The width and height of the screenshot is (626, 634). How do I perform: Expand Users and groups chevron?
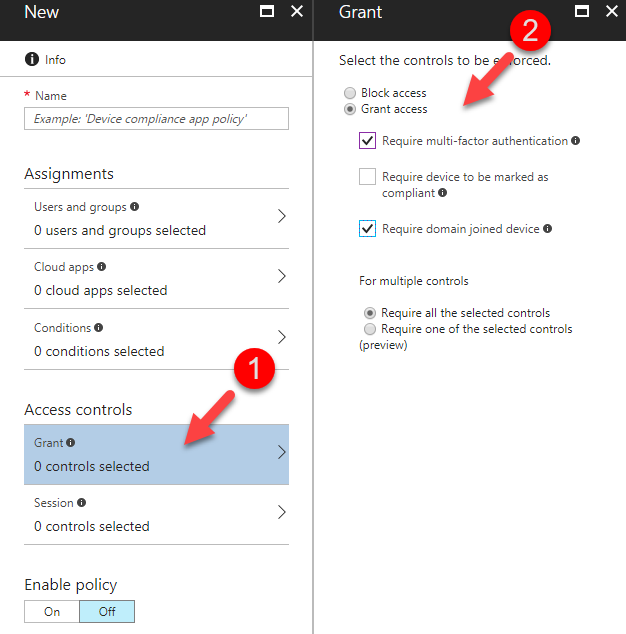pyautogui.click(x=282, y=216)
